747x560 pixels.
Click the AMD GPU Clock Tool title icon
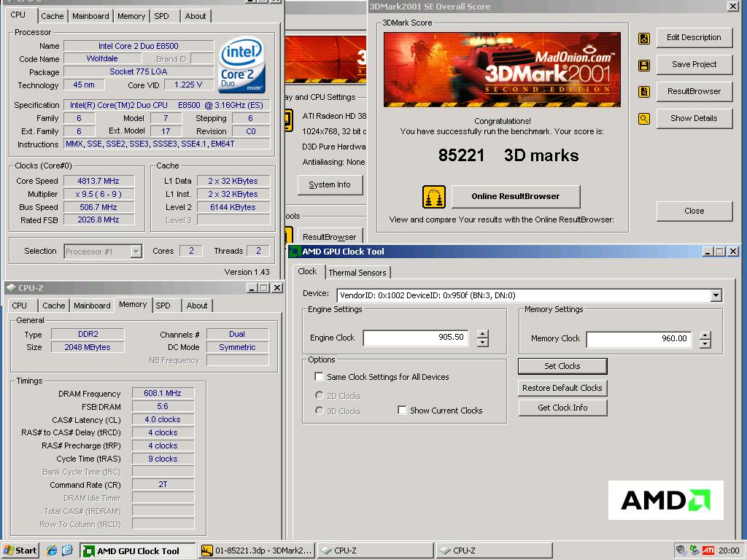tap(295, 252)
